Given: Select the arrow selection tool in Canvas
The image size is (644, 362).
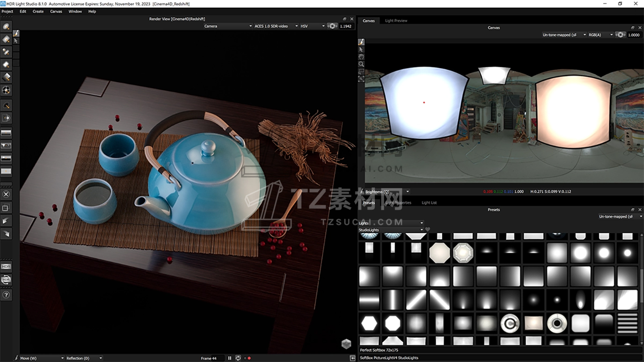Looking at the screenshot, I should [361, 49].
